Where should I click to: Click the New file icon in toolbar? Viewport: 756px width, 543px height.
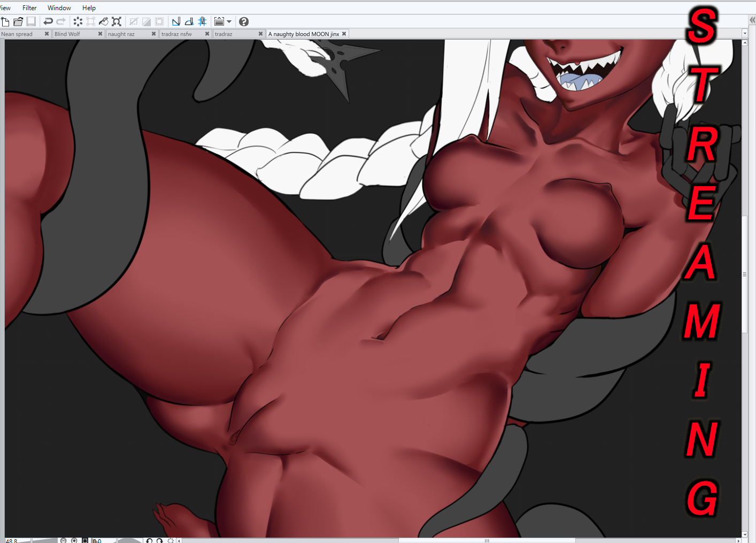[x=5, y=21]
